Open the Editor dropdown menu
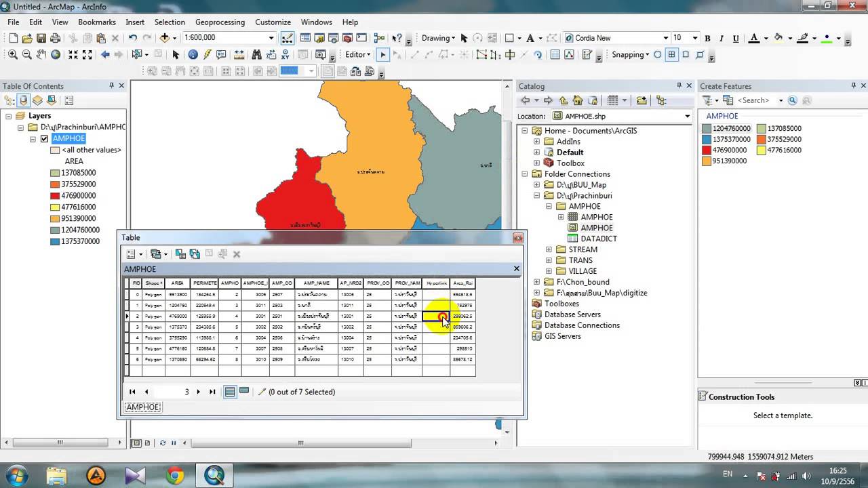This screenshot has height=488, width=868. (x=358, y=54)
